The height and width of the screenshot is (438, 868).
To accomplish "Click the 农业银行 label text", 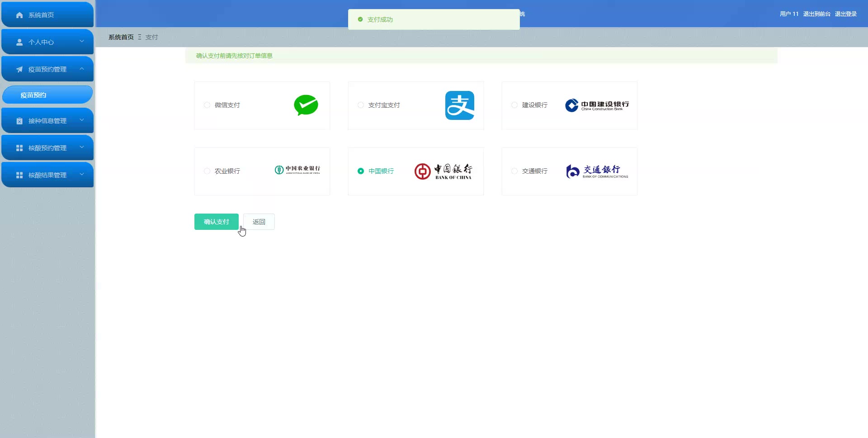I will click(227, 171).
